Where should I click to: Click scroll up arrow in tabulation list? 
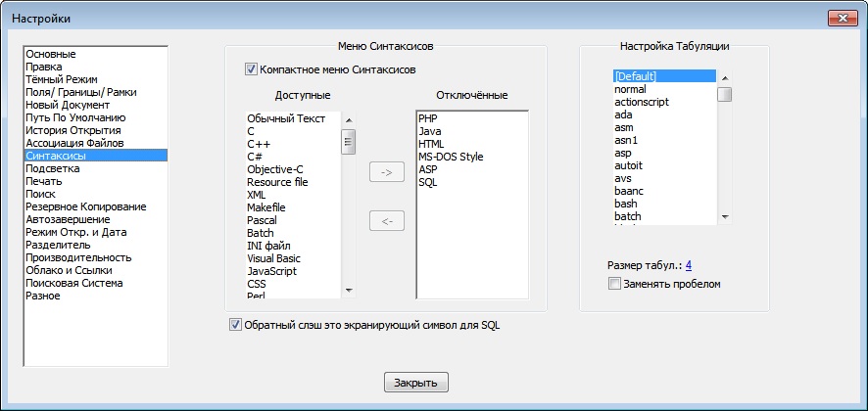[725, 75]
